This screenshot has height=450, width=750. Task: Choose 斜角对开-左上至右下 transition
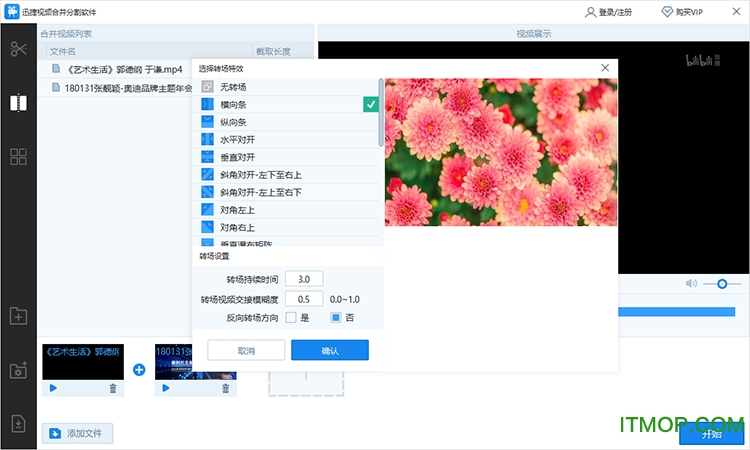[x=286, y=192]
